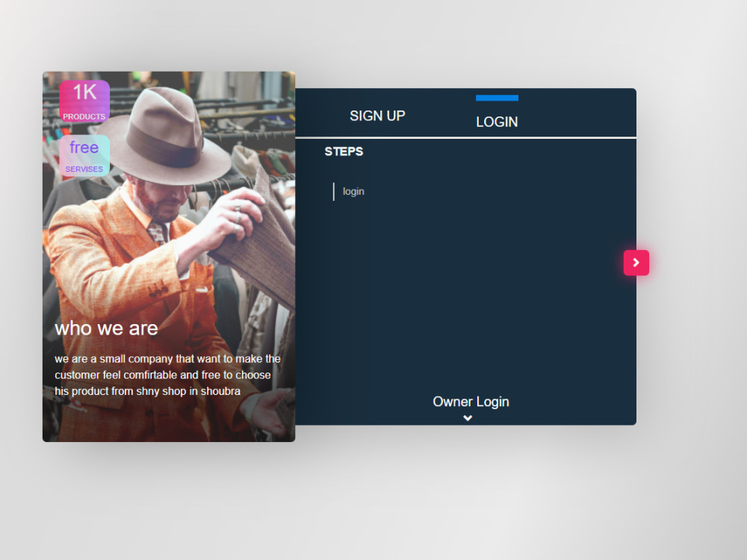Expand the chevron below Owner Login

(468, 418)
